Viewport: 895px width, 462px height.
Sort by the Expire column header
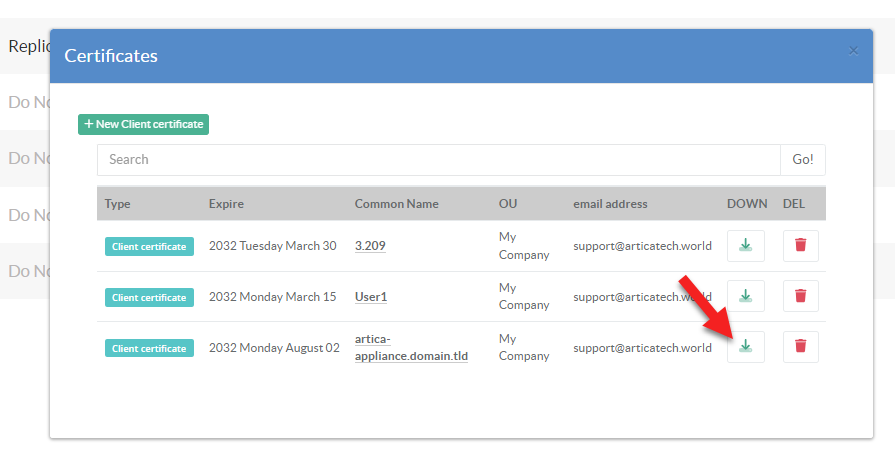[x=226, y=203]
